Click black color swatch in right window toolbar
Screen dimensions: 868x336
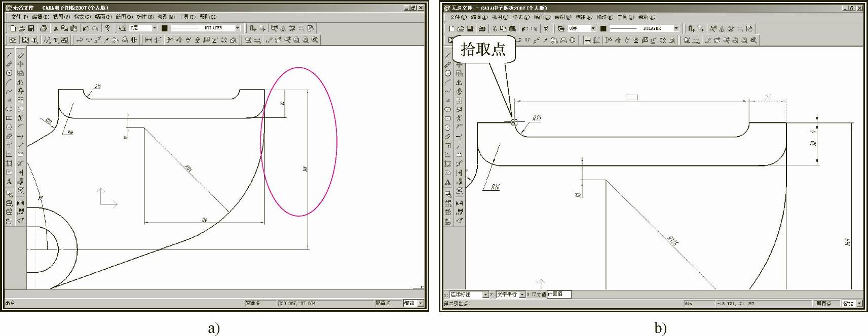tap(603, 28)
